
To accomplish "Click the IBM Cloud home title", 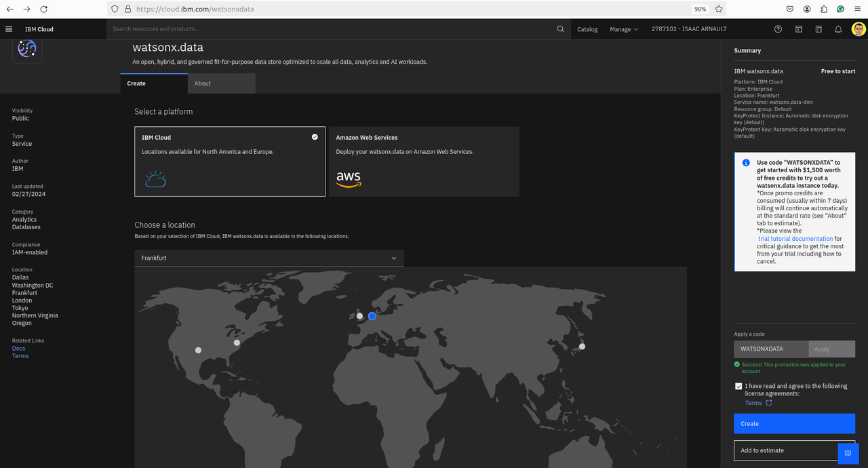I will pyautogui.click(x=39, y=29).
